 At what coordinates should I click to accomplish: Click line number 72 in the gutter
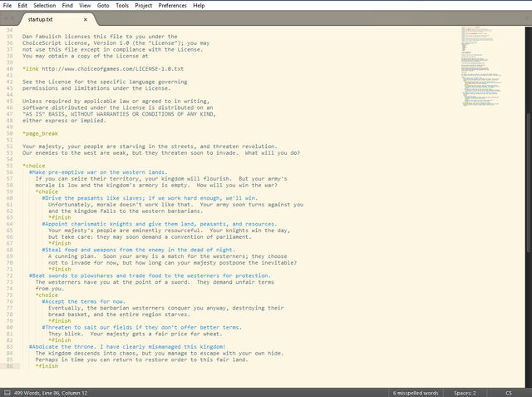[x=9, y=275]
